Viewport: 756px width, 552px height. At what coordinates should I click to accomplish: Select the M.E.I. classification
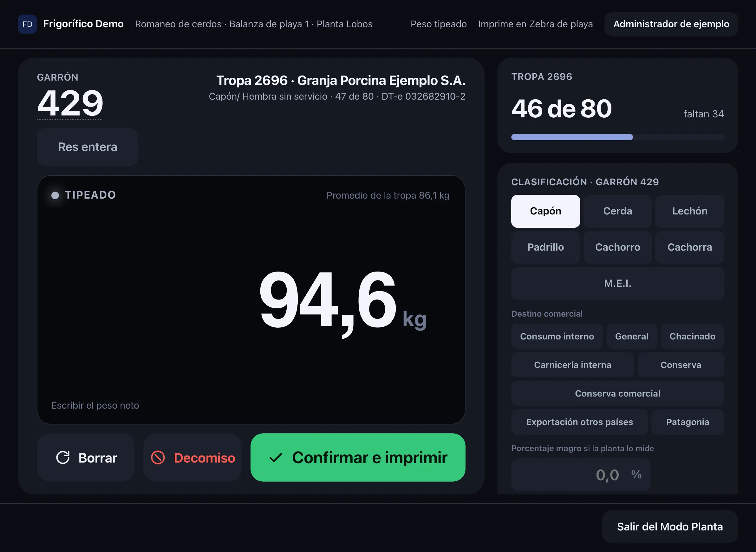(x=617, y=283)
